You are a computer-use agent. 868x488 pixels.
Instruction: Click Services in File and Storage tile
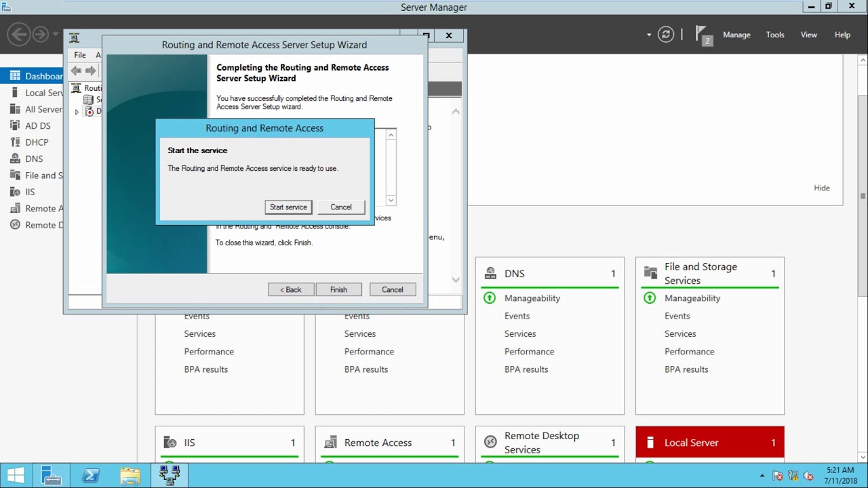click(680, 333)
